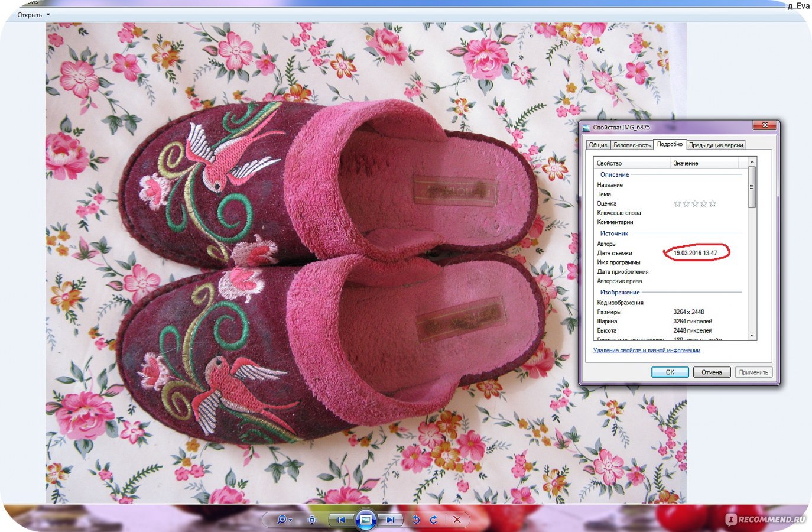Switch to the 'Общие' tab
The height and width of the screenshot is (532, 812).
click(x=598, y=145)
